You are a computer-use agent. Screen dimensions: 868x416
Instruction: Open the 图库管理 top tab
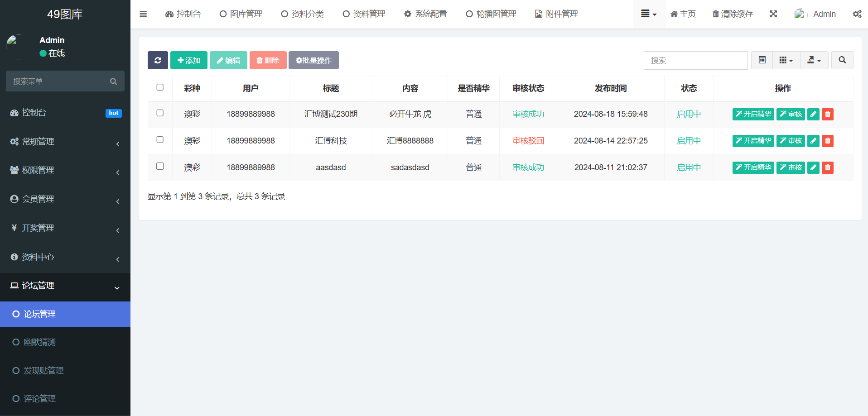point(241,14)
